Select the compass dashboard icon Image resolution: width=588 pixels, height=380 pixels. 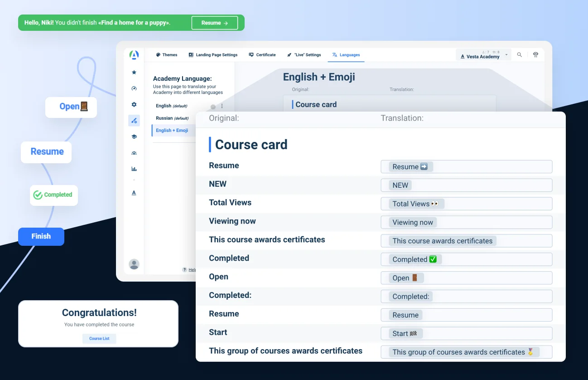point(134,88)
